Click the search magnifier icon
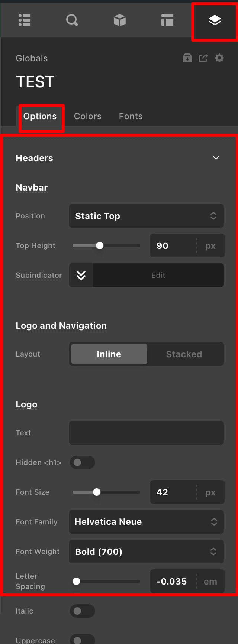 [x=72, y=20]
